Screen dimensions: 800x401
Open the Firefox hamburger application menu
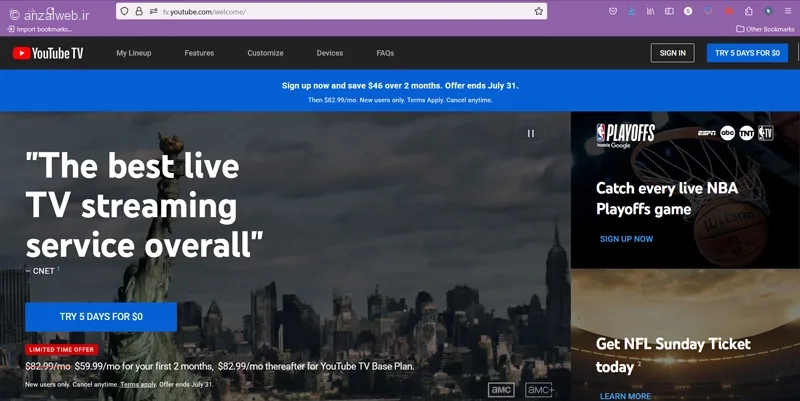[x=788, y=11]
